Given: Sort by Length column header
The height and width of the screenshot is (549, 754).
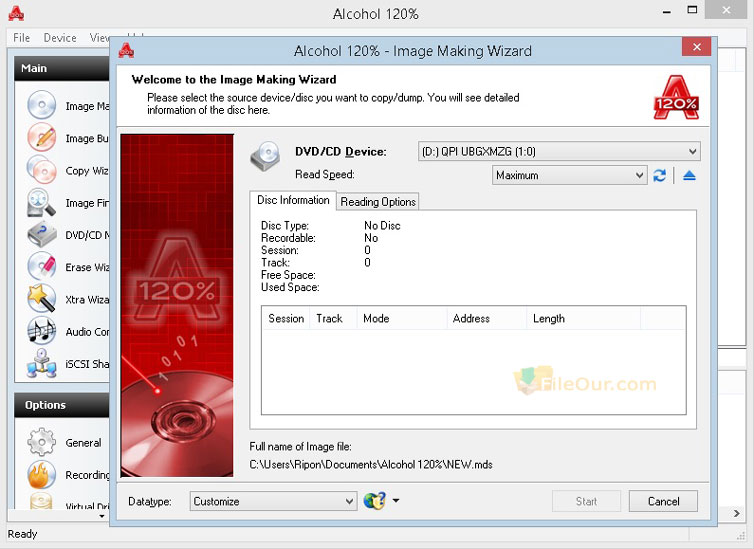Looking at the screenshot, I should coord(584,318).
